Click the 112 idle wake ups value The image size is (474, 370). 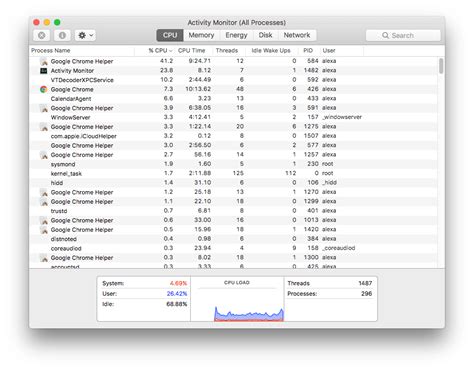(x=290, y=173)
